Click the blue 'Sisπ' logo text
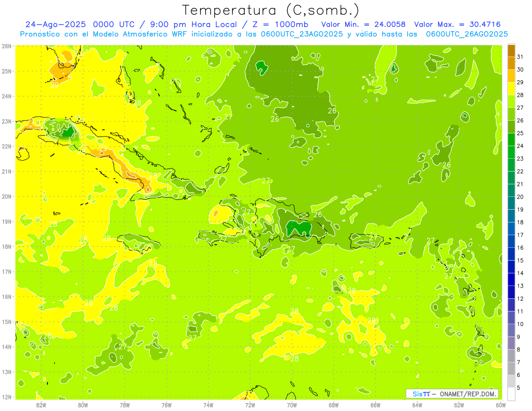This screenshot has width=532, height=411. coord(421,394)
